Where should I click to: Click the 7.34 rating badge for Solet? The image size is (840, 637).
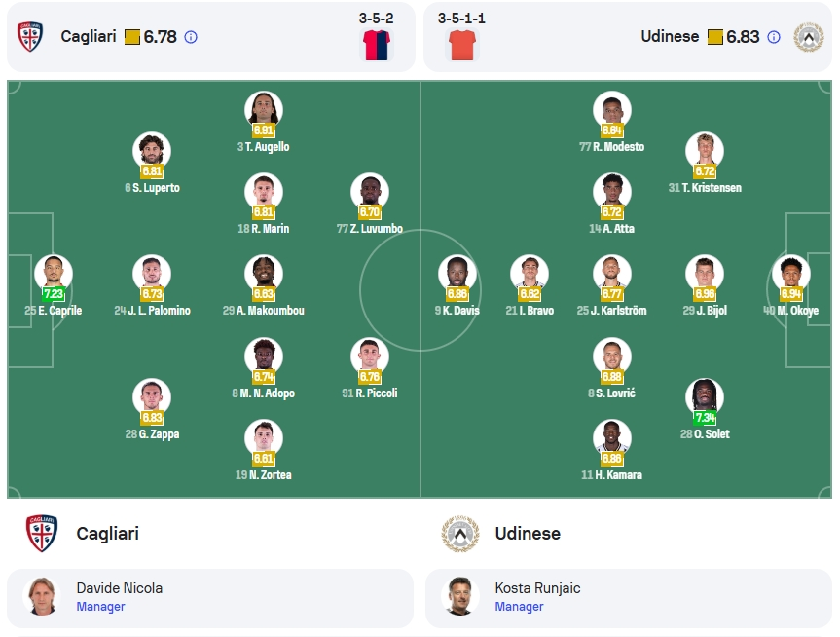point(705,417)
